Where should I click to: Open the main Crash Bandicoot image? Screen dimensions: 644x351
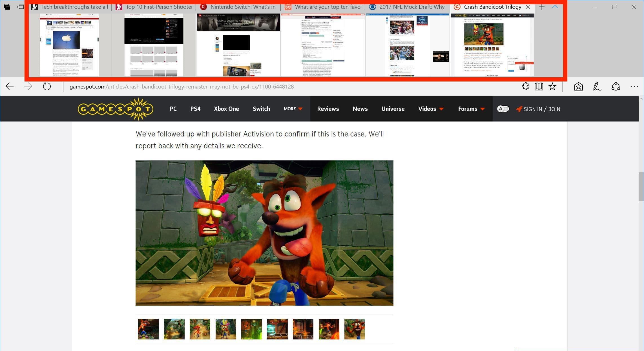pos(264,233)
